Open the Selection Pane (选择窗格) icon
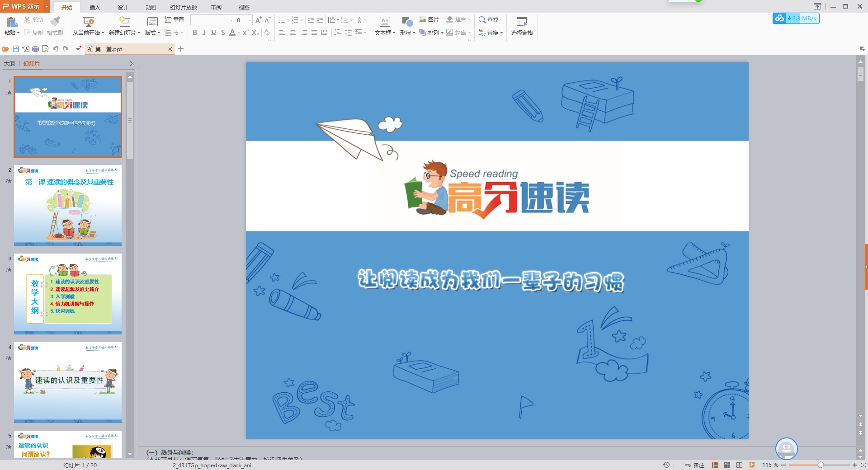The height and width of the screenshot is (470, 868). 522,22
